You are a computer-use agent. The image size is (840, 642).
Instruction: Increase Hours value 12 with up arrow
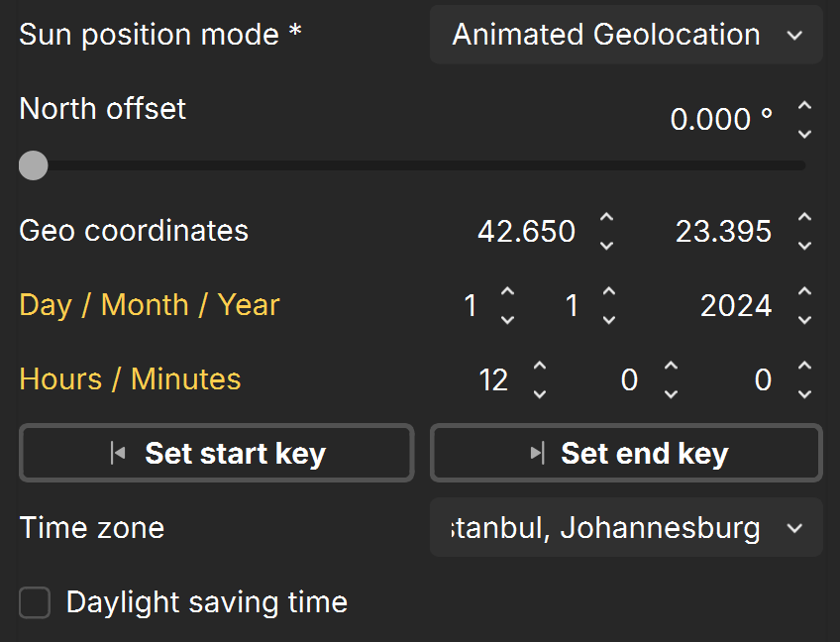540,366
